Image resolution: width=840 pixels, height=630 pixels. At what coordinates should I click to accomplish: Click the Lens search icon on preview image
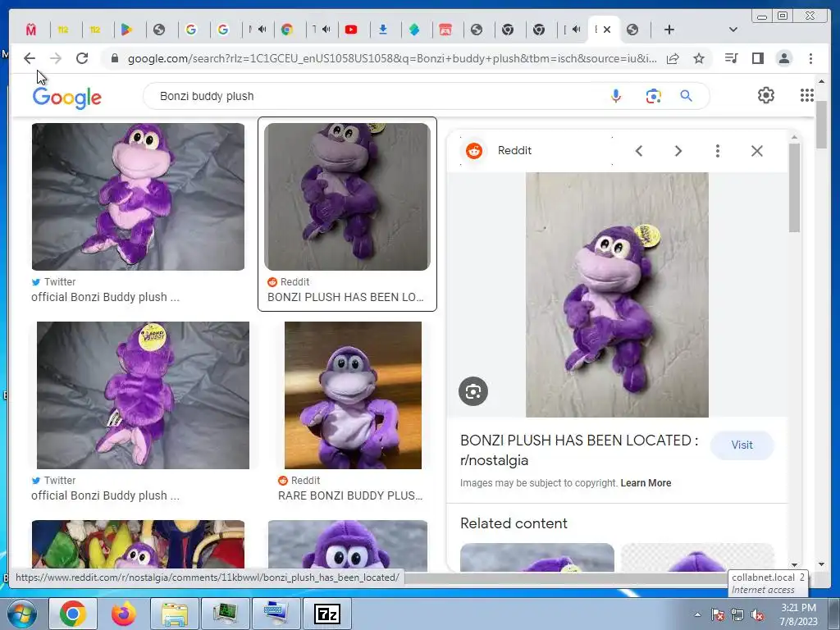point(473,391)
